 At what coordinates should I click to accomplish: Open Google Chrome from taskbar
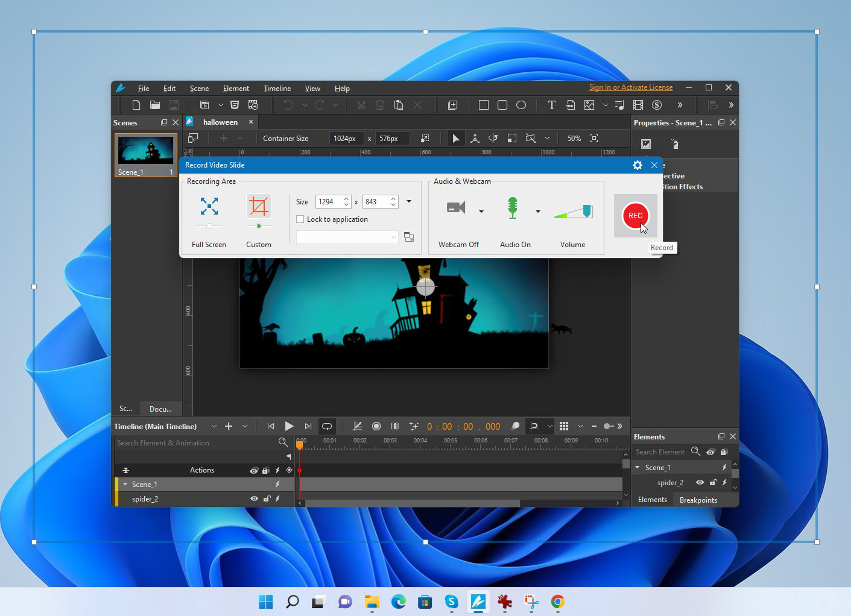coord(557,602)
